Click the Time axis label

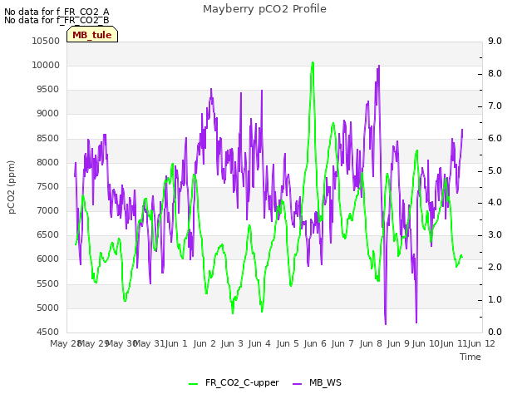pyautogui.click(x=470, y=357)
